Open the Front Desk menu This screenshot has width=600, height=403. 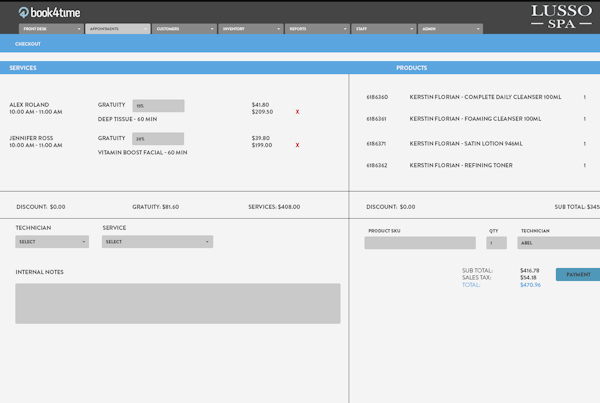point(50,29)
